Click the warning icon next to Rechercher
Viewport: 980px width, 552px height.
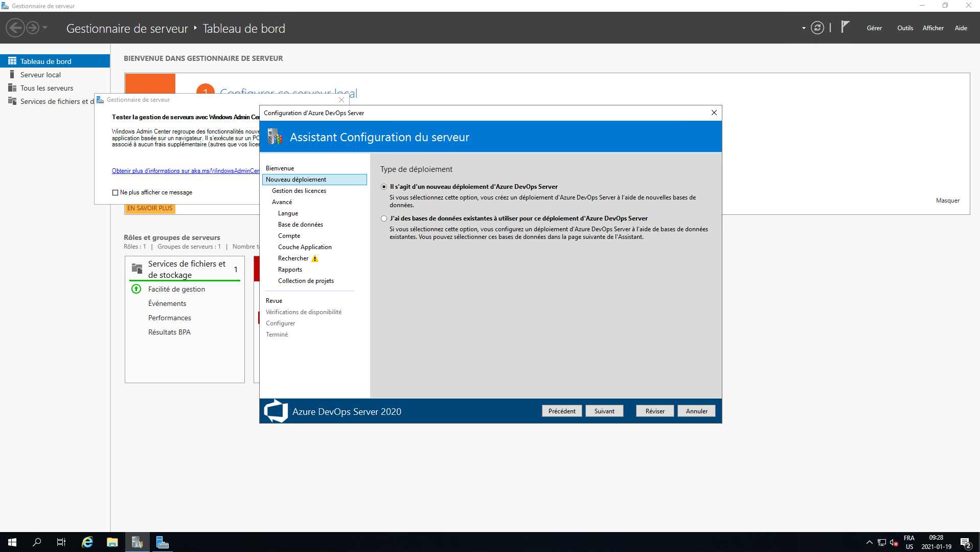315,259
